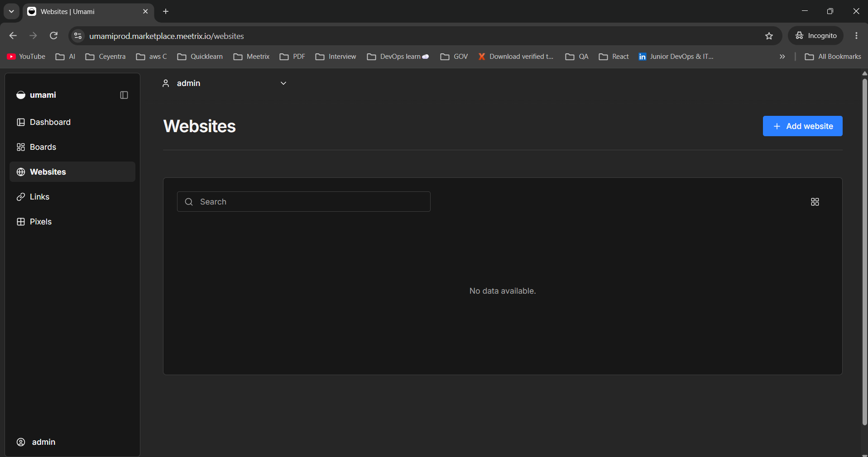Close the Websites | Umami tab
This screenshot has height=457, width=868.
click(145, 11)
